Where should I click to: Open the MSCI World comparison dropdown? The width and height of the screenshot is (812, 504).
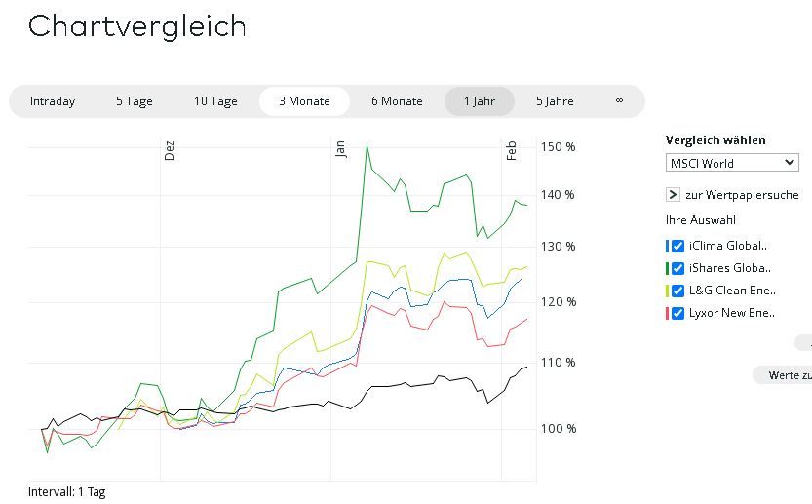[732, 163]
